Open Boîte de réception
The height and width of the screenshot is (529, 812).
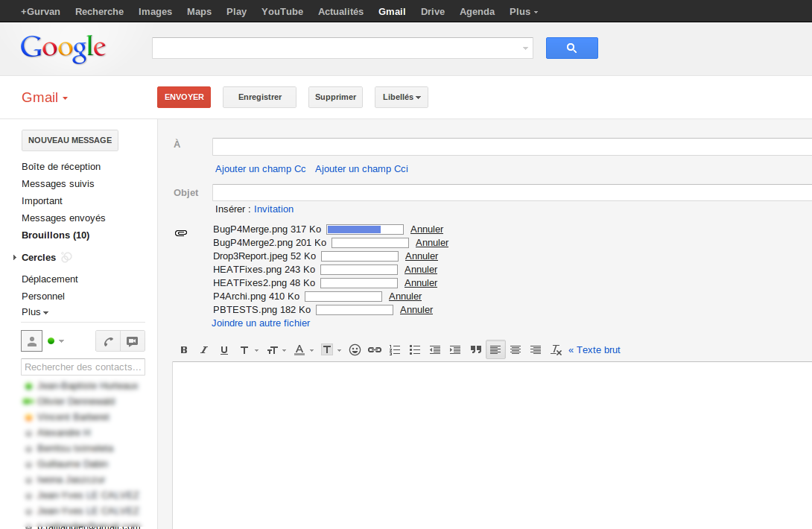pos(61,167)
